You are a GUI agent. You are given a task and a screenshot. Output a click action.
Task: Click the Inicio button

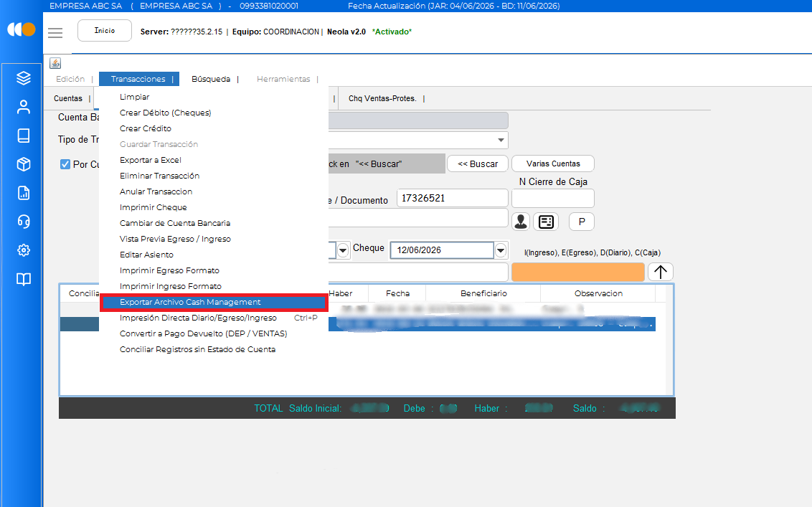tap(105, 31)
